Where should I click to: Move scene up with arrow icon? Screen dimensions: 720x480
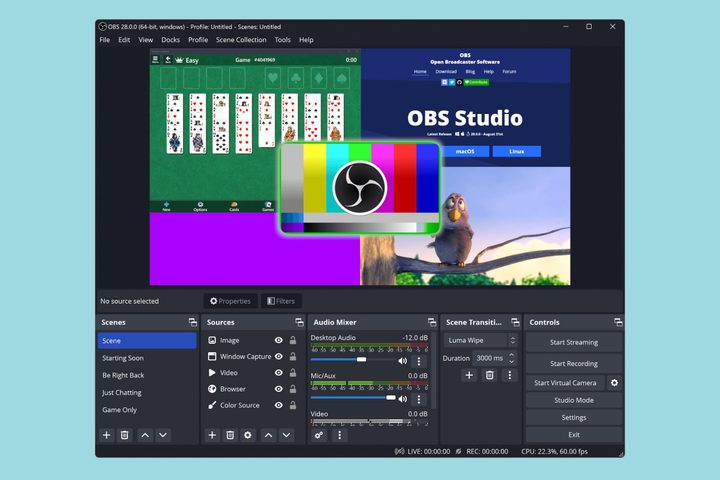click(x=145, y=435)
